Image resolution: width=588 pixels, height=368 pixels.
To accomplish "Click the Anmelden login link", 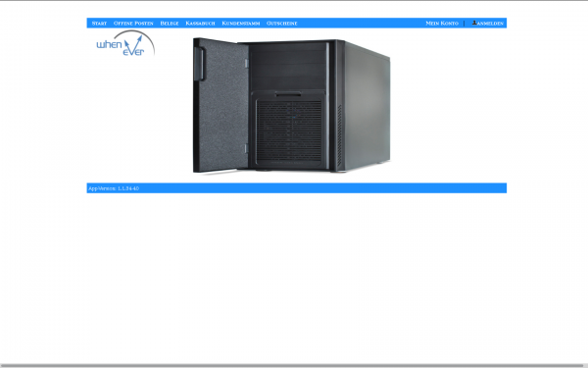I will coord(490,24).
